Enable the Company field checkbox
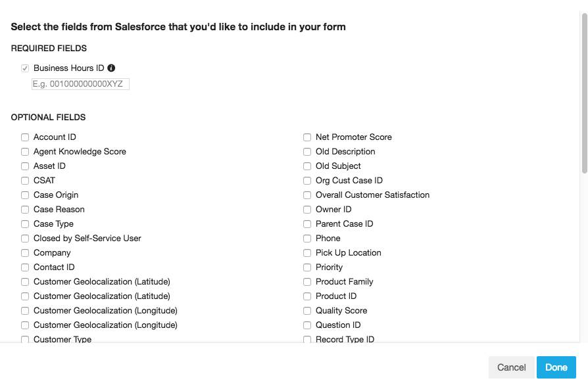The width and height of the screenshot is (588, 391). point(25,253)
